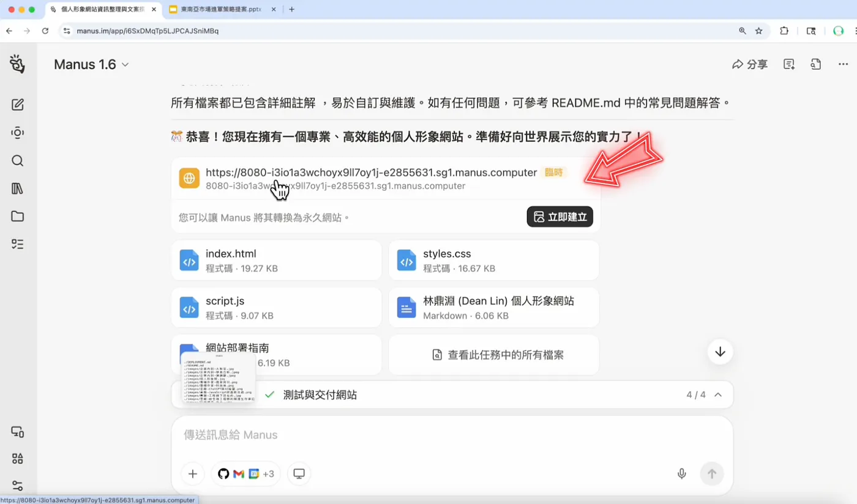The height and width of the screenshot is (504, 857).
Task: Click the 立即建立 button
Action: coord(559,217)
